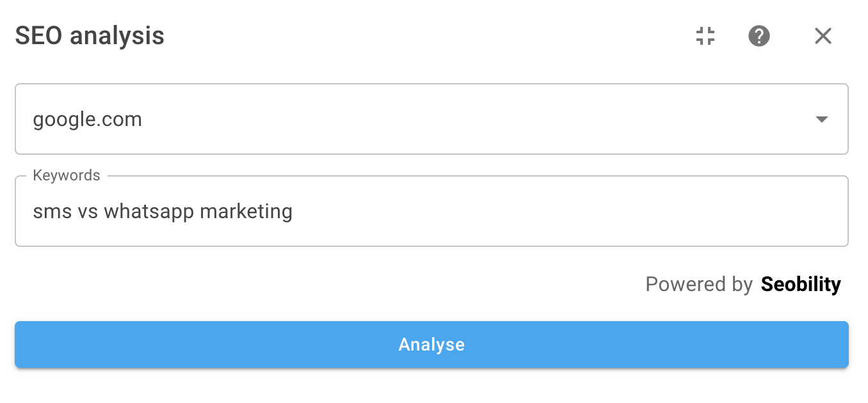
Task: Focus the Keywords input field
Action: pyautogui.click(x=431, y=211)
